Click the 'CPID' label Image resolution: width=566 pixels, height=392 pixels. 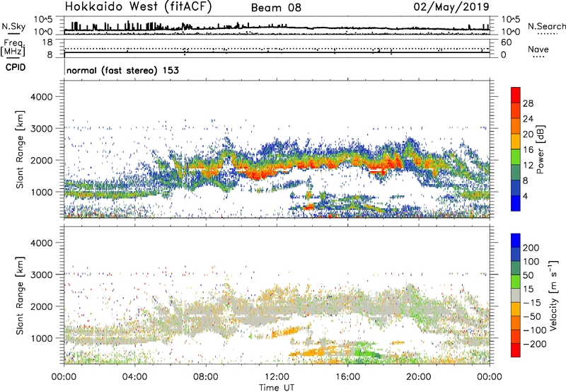tap(16, 67)
